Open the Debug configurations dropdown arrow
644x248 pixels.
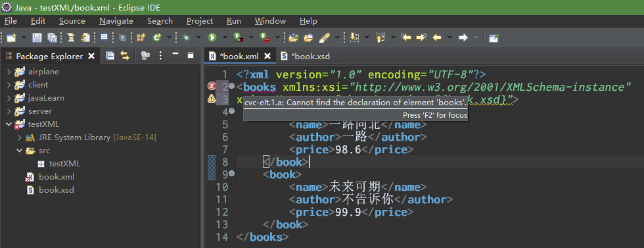[x=198, y=38]
